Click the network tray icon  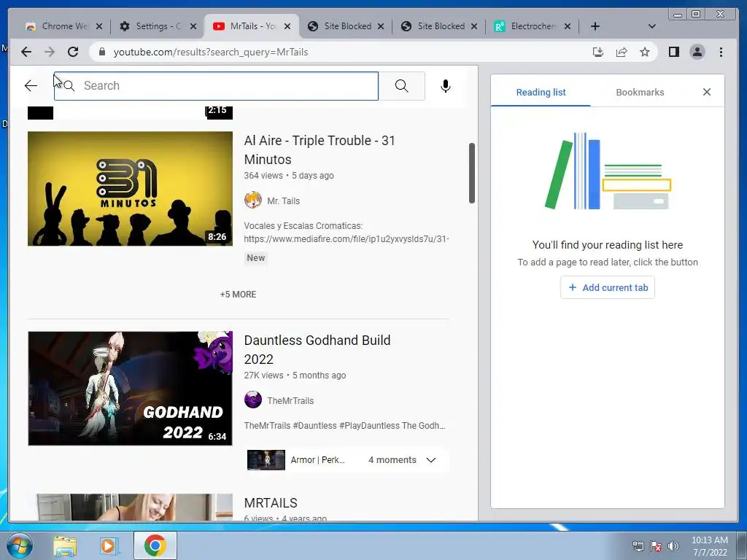pos(638,546)
